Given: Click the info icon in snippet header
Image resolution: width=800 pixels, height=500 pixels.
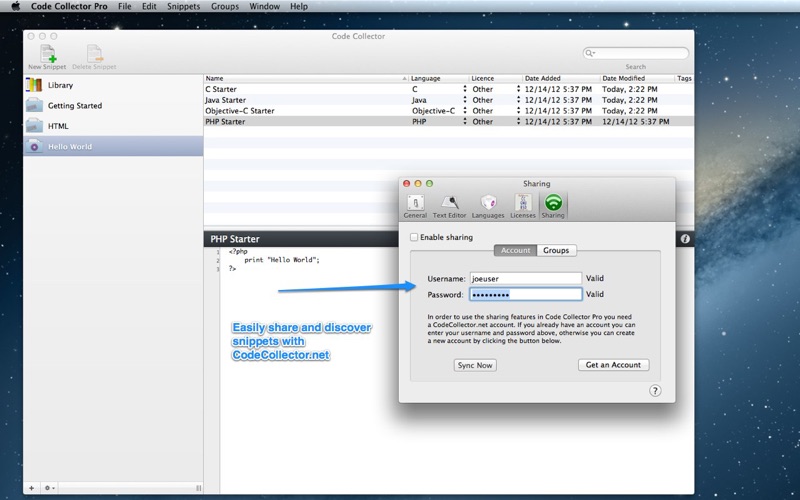Looking at the screenshot, I should (x=685, y=240).
